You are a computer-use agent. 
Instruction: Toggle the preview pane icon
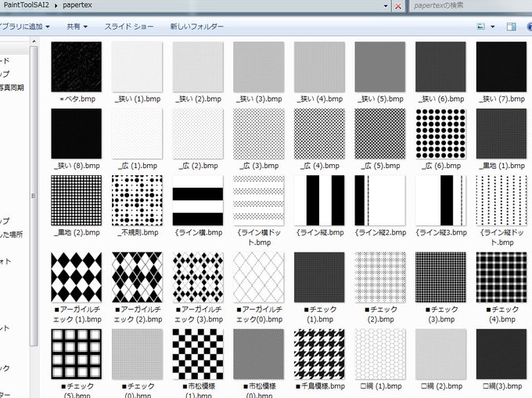pyautogui.click(x=511, y=27)
